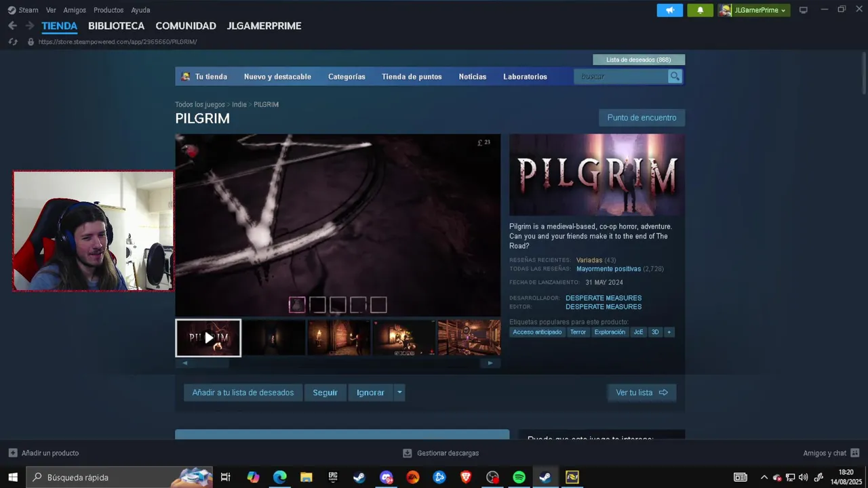Open EA app from taskbar

(412, 477)
